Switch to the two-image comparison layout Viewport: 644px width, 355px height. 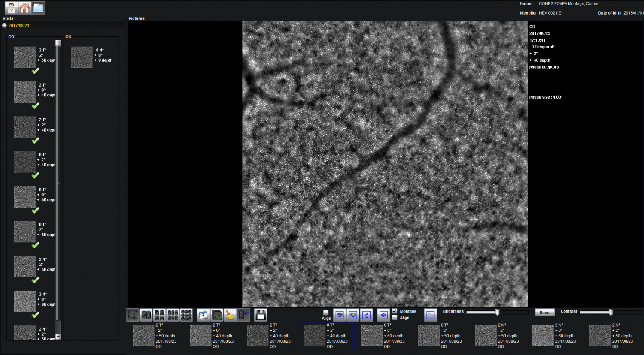146,315
